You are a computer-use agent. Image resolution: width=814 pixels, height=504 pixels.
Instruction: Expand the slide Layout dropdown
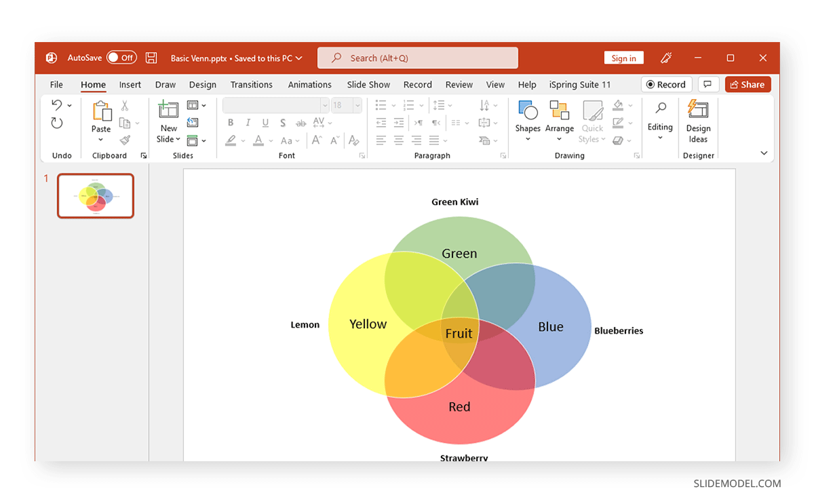click(203, 105)
